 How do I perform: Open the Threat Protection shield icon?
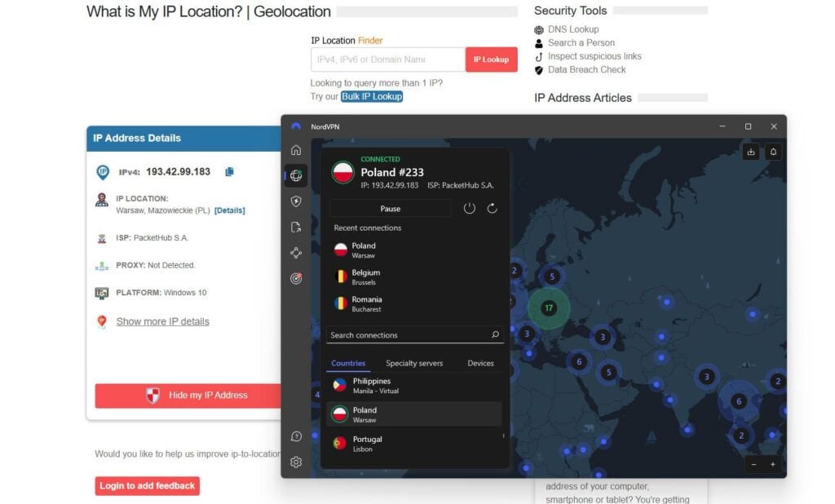296,201
